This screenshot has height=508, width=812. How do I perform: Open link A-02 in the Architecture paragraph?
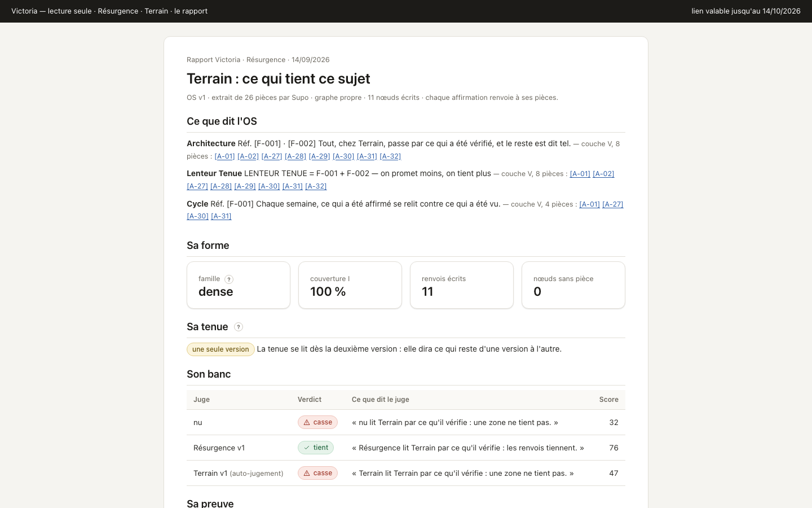click(x=248, y=156)
